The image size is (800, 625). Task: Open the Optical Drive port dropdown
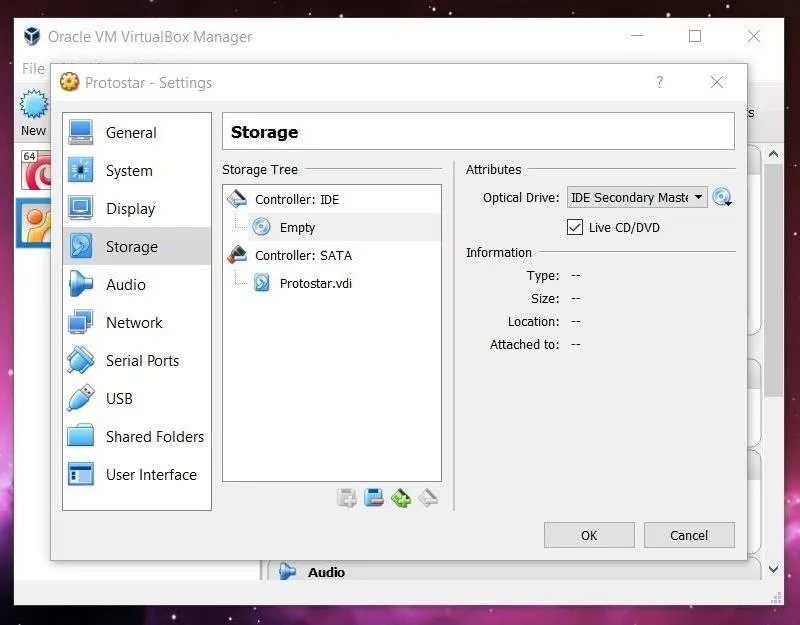637,197
